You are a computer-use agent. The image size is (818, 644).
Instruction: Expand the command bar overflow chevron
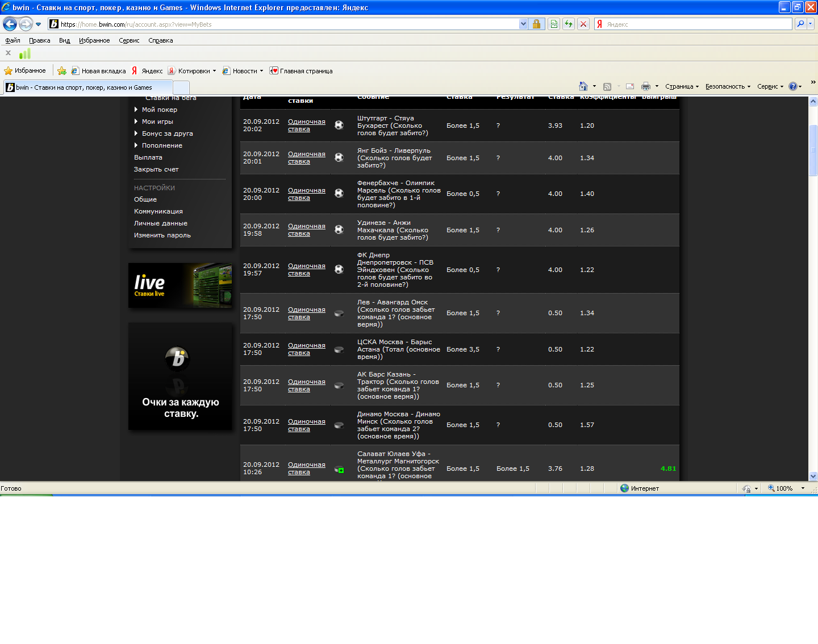[x=813, y=82]
